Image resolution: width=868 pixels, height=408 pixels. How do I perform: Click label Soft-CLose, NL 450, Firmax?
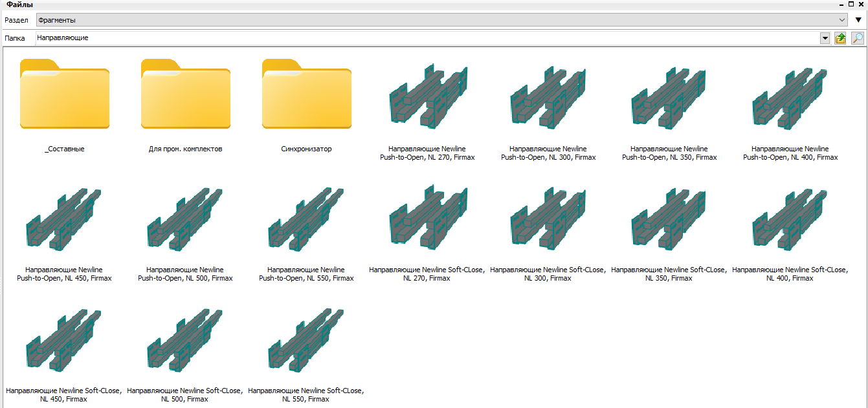64,395
